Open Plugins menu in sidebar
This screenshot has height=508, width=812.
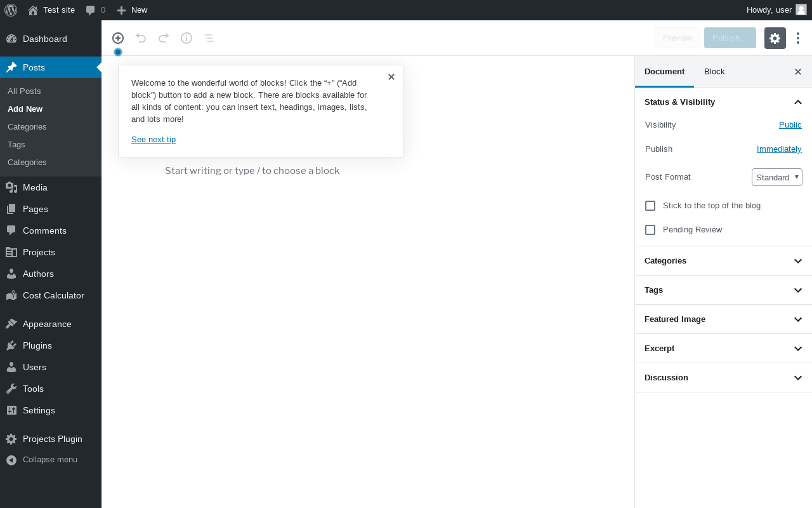click(51, 345)
